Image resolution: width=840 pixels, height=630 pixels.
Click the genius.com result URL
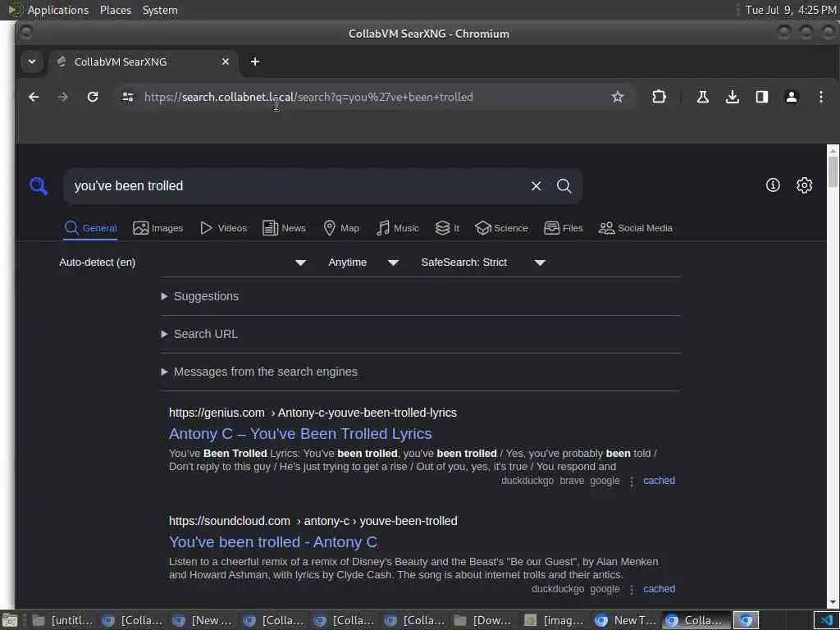313,413
